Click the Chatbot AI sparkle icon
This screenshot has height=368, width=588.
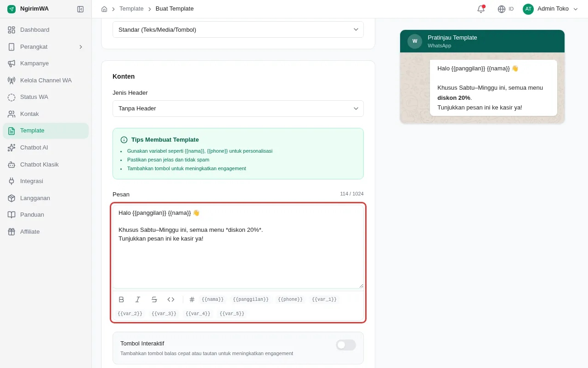[x=11, y=148]
